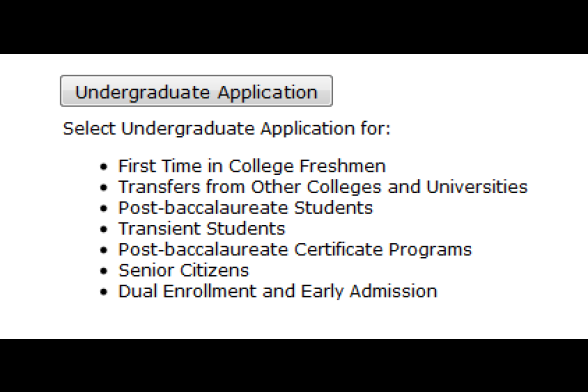
Task: Click the word 'Universities' in the Transfers entry
Action: coord(477,187)
